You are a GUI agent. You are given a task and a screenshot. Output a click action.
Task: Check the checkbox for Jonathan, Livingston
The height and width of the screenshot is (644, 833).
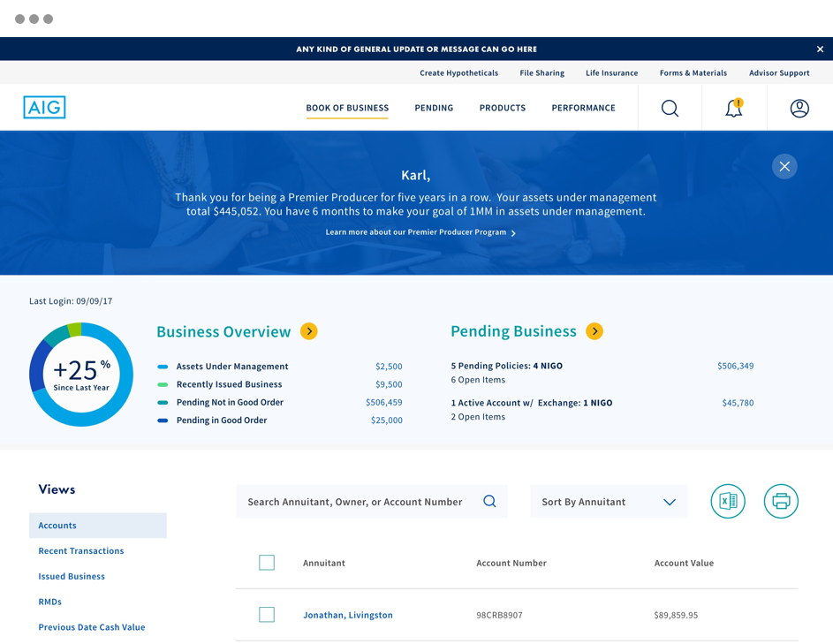point(267,614)
